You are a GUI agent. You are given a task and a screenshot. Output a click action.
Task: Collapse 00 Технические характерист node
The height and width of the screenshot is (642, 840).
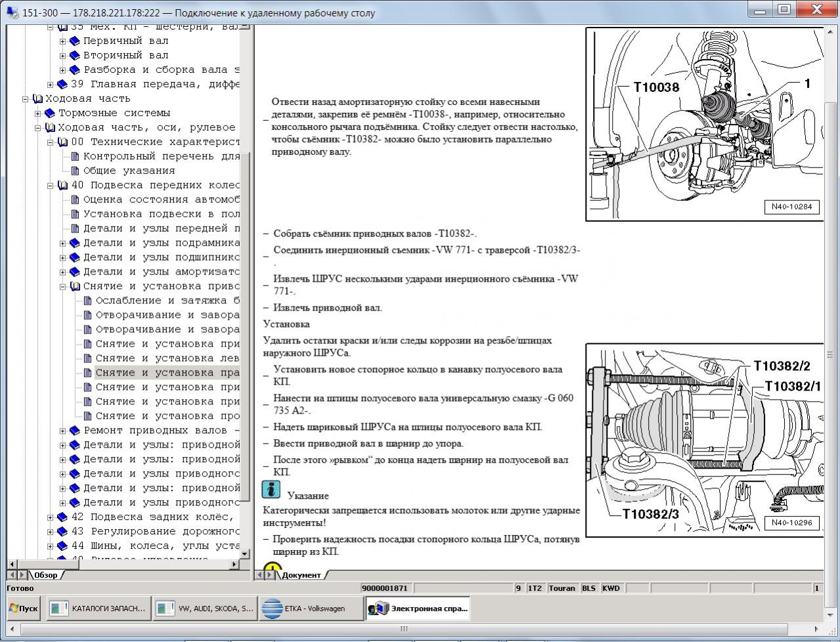[x=51, y=142]
